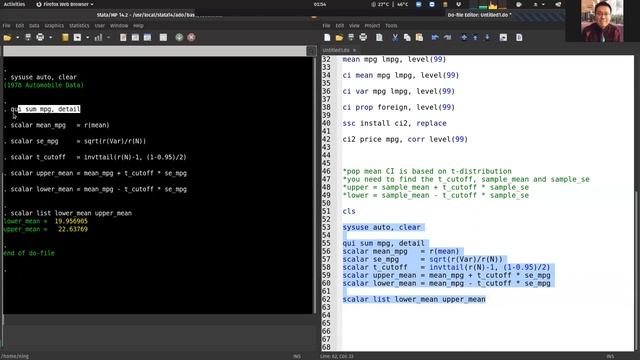Copy selection in Do-file Editor toolbar
Viewport: 640px width, 360px height.
pyautogui.click(x=407, y=38)
